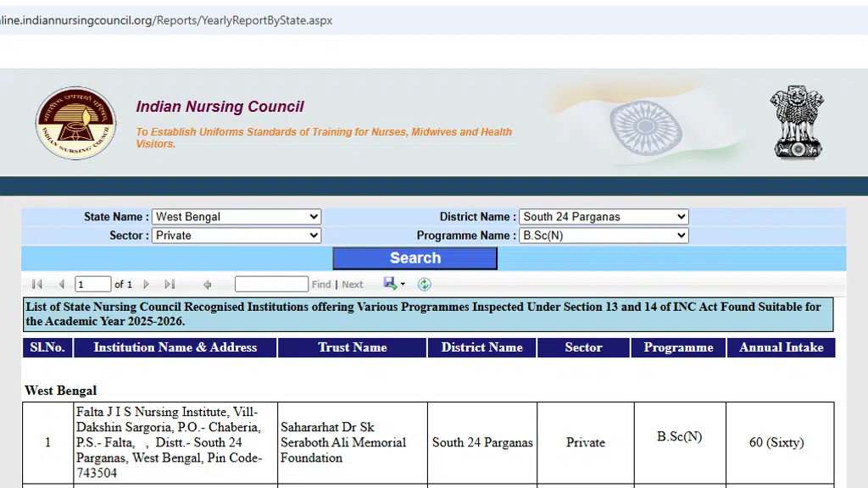Click the Institution Name & Address header
Image resolution: width=868 pixels, height=488 pixels.
[x=175, y=347]
